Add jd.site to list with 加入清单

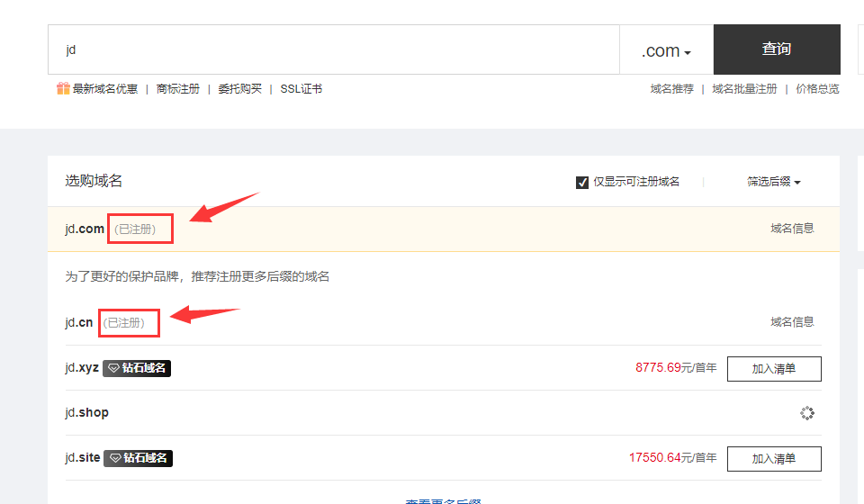(x=774, y=458)
